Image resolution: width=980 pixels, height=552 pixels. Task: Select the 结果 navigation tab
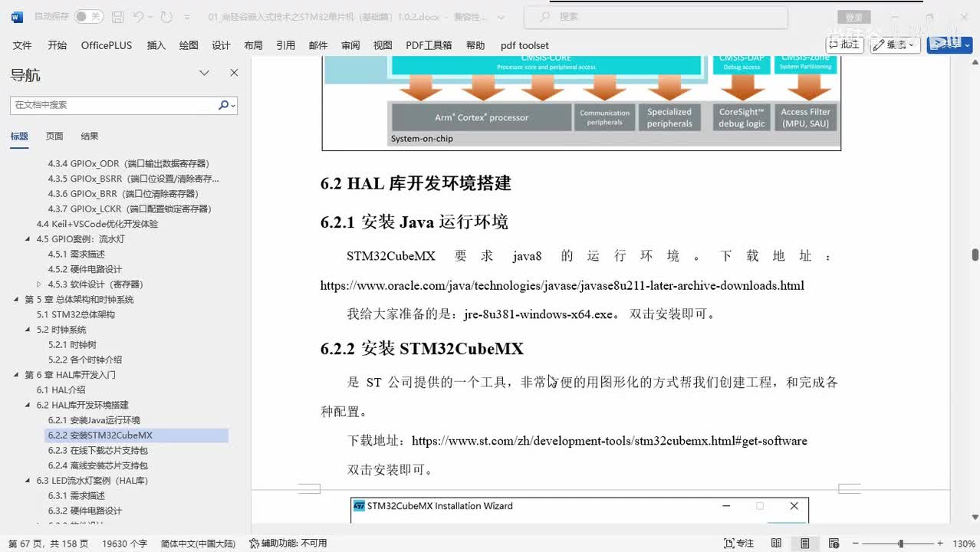click(90, 136)
